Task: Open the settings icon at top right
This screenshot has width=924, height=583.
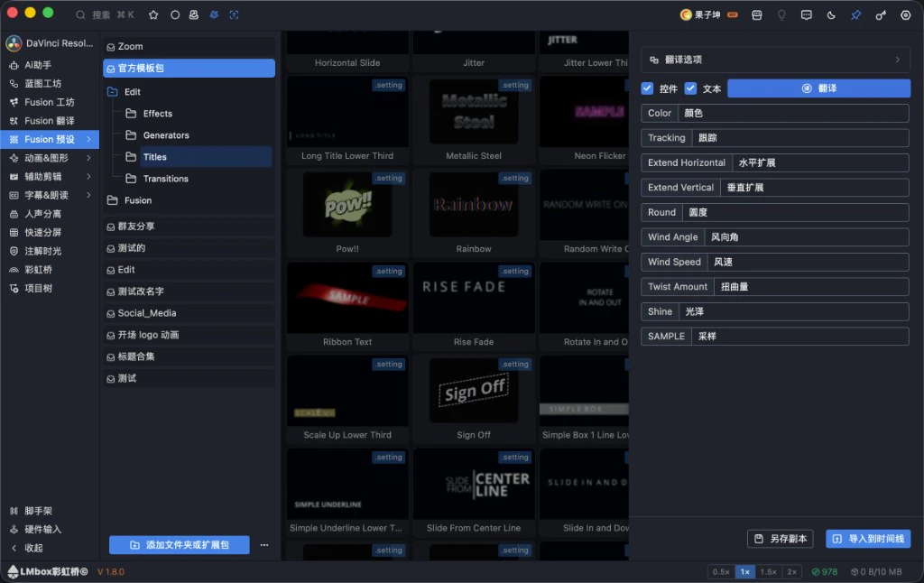Action: pos(906,14)
